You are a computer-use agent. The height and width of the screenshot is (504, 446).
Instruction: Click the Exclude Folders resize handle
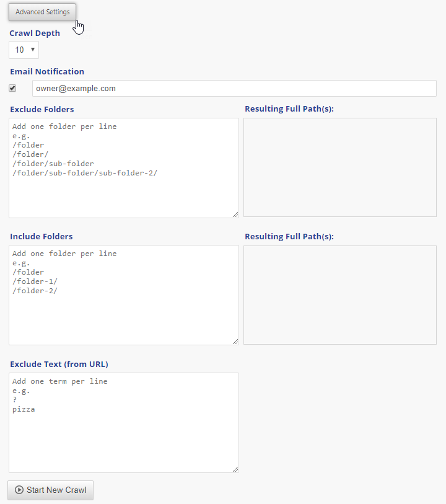(x=235, y=214)
